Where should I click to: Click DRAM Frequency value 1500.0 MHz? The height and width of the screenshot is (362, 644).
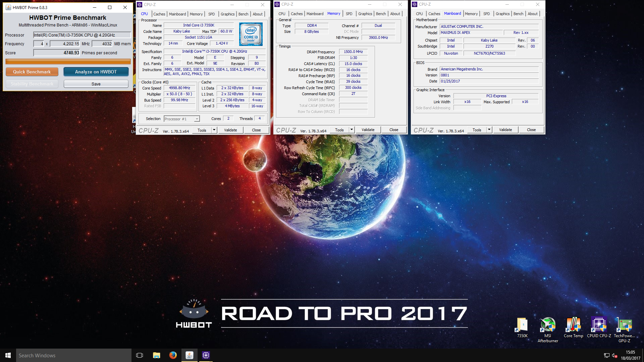coord(353,52)
